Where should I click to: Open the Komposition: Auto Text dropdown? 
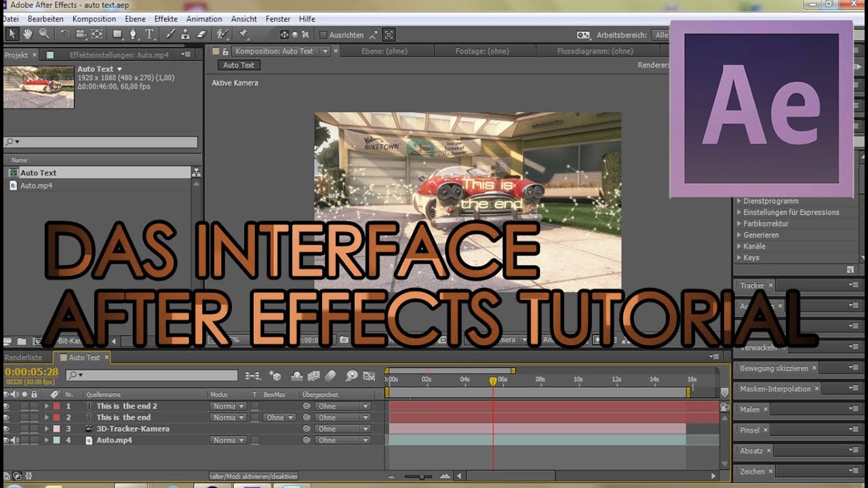click(x=325, y=51)
